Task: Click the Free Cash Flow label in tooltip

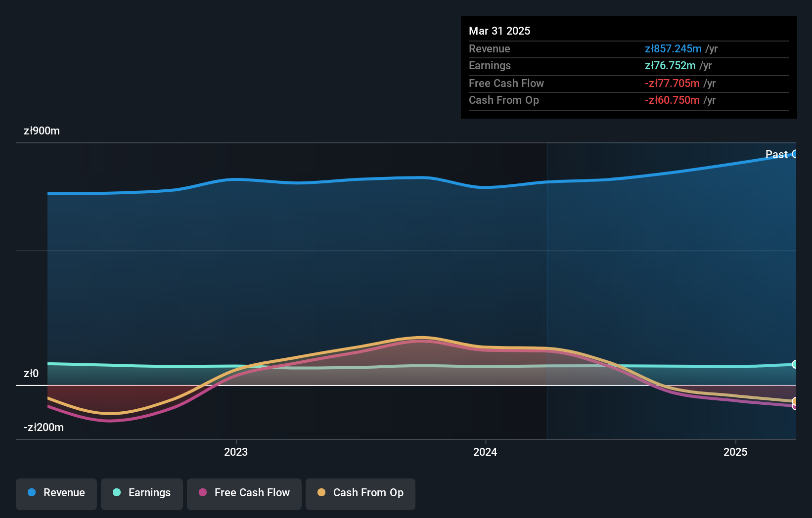Action: [x=506, y=83]
